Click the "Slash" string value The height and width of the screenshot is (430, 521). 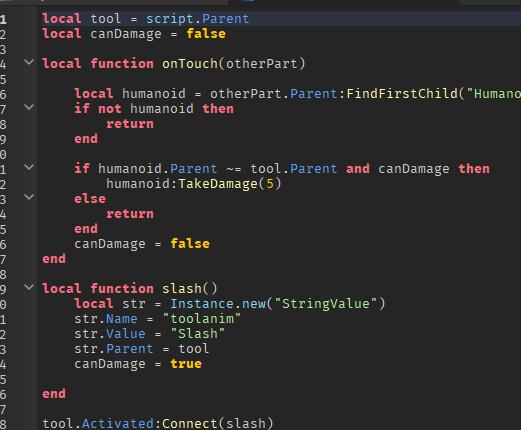point(198,334)
